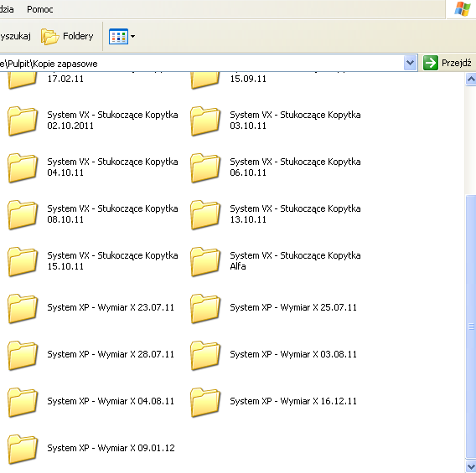The width and height of the screenshot is (476, 473).
Task: Click the scrollbar up arrow
Action: tap(470, 80)
